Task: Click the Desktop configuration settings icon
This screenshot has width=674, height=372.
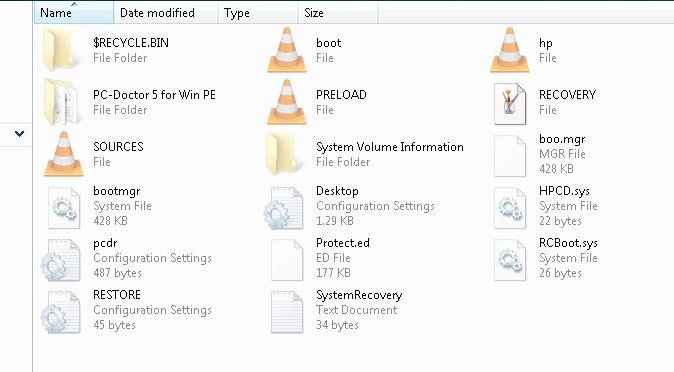Action: [x=284, y=208]
